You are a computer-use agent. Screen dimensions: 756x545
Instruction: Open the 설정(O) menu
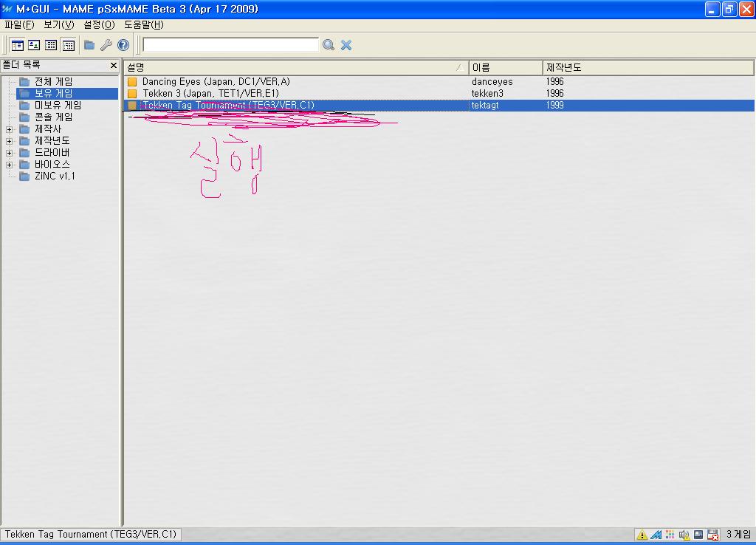click(99, 24)
